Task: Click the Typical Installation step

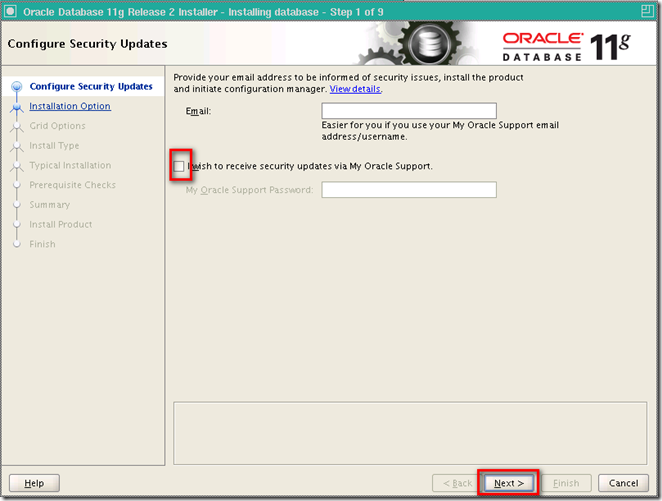Action: click(70, 165)
